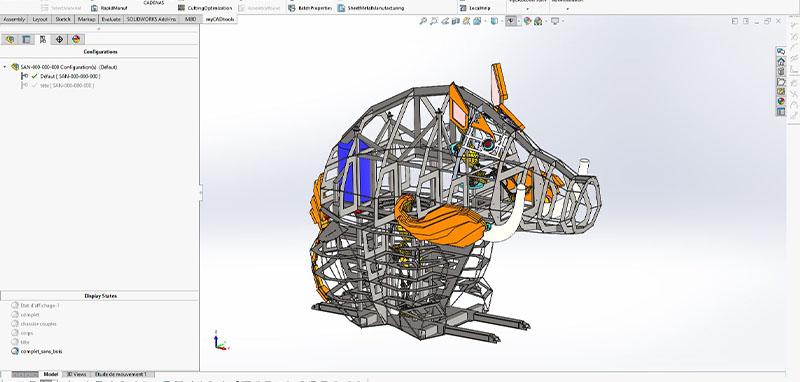Open the Display Style dropdown arrow

click(x=501, y=21)
